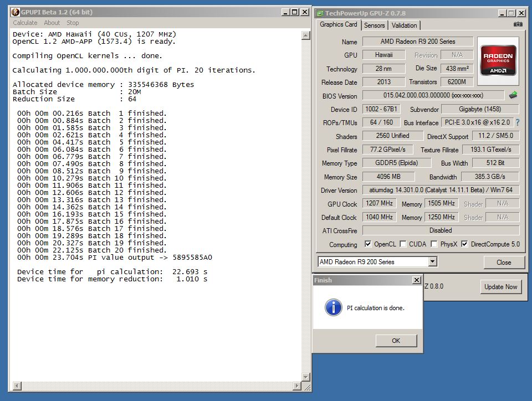Click the Memory Size 4096 MB field
Screen dimensions: 532x401
(388, 177)
